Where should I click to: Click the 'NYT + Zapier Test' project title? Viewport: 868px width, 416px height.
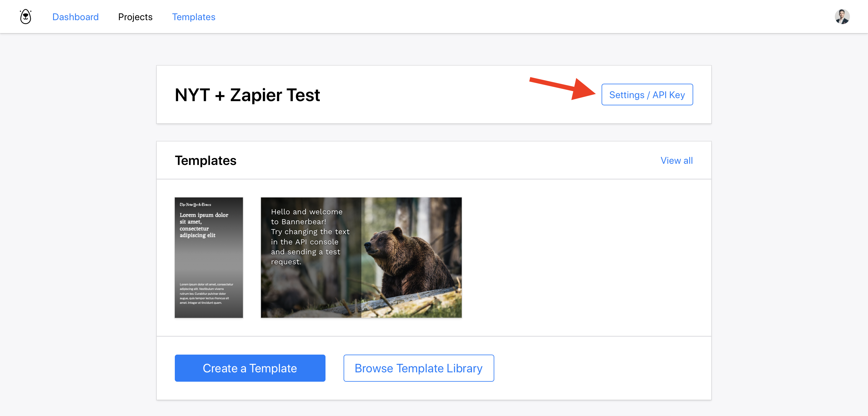tap(247, 95)
